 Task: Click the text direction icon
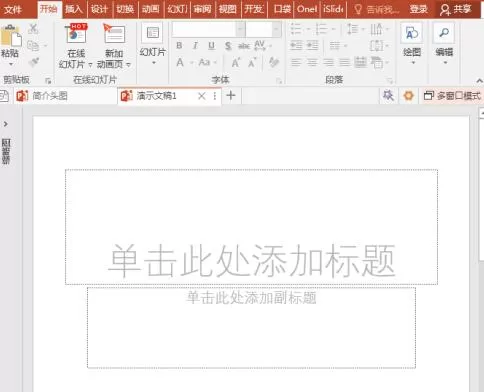[377, 29]
